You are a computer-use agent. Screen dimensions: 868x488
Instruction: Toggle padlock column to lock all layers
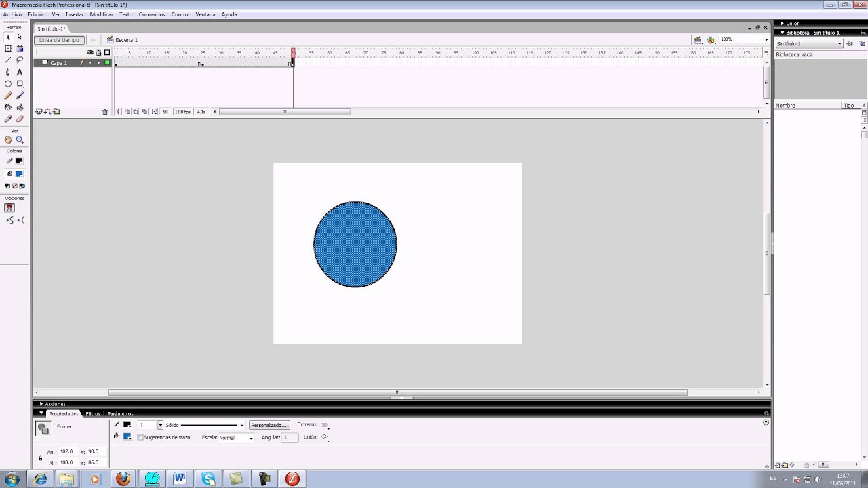(x=99, y=53)
